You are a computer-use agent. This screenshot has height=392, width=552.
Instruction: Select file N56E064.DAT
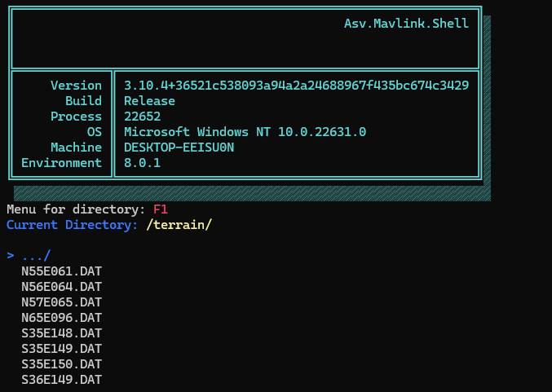point(61,287)
